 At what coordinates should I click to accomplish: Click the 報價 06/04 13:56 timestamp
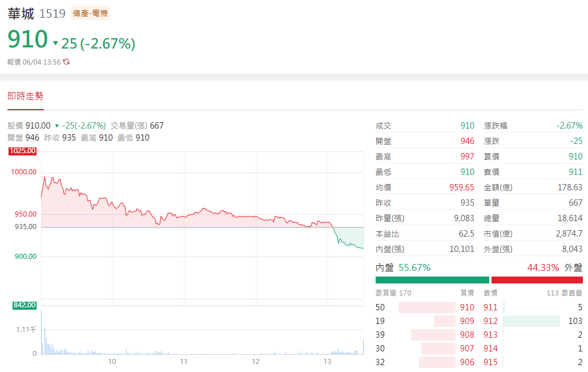[34, 62]
